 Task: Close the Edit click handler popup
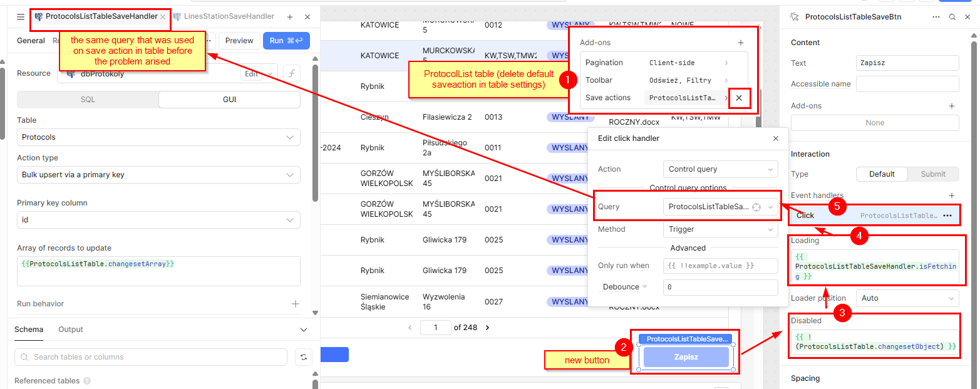pos(776,138)
